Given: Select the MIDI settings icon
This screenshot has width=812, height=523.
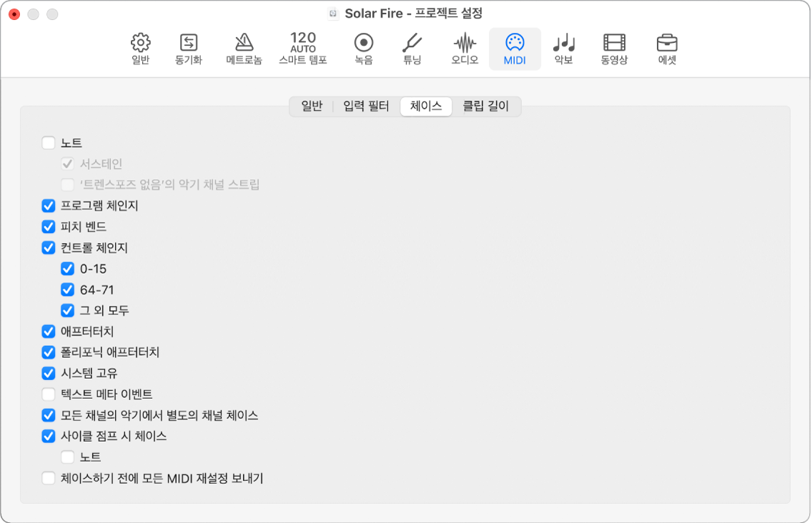Looking at the screenshot, I should pyautogui.click(x=515, y=49).
